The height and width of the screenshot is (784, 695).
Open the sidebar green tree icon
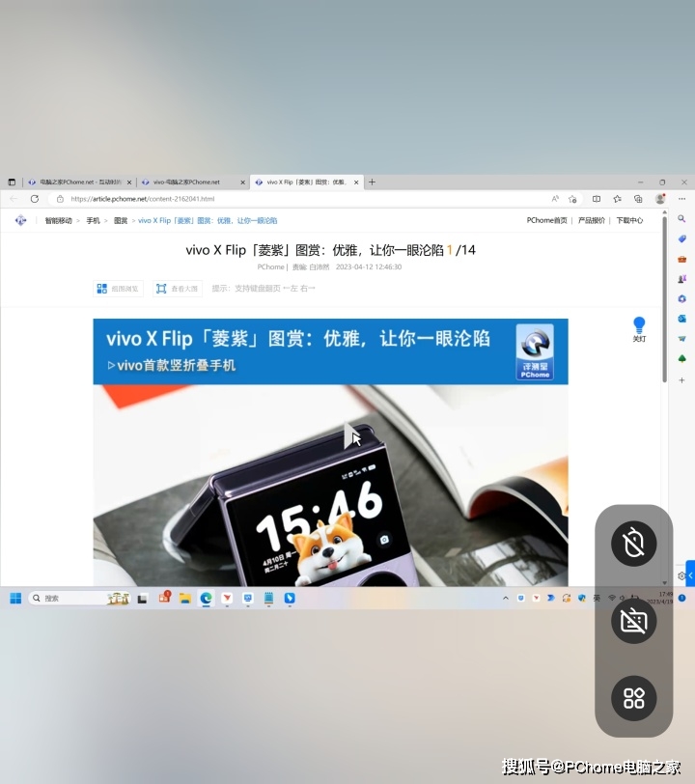pyautogui.click(x=682, y=358)
